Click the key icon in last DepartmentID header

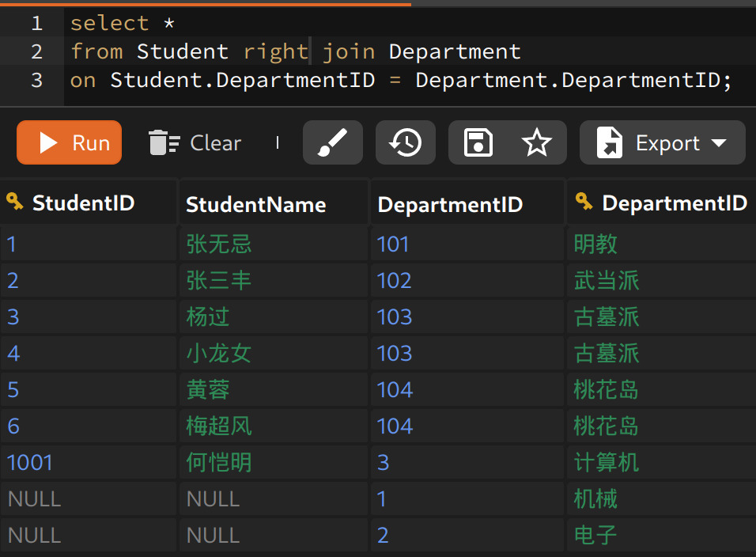point(584,203)
